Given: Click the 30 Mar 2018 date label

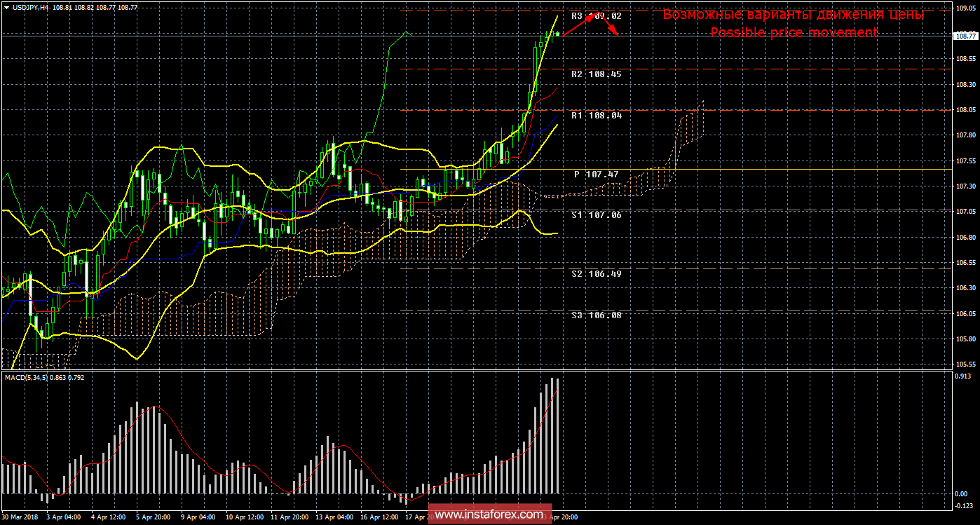Looking at the screenshot, I should coord(19,517).
